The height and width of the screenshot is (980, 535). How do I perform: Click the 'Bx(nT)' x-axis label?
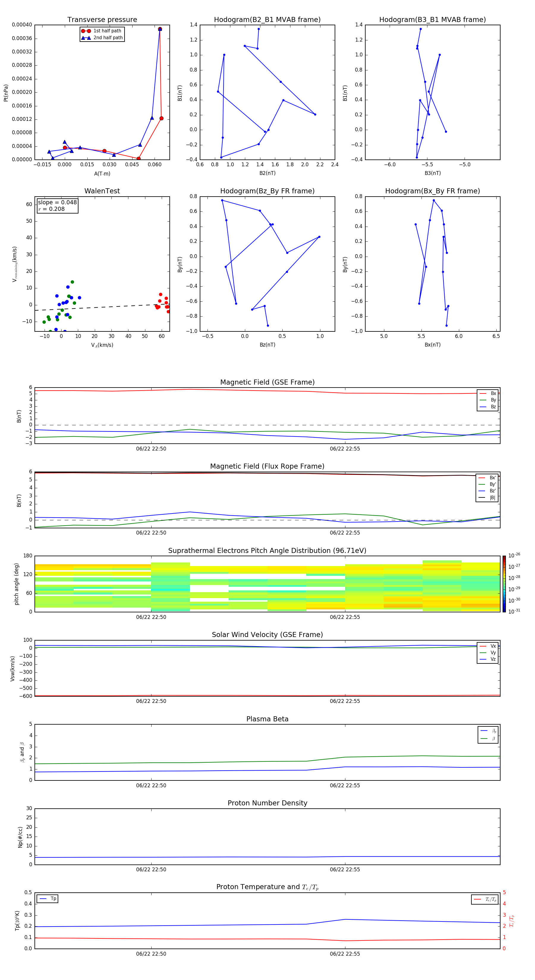click(432, 345)
